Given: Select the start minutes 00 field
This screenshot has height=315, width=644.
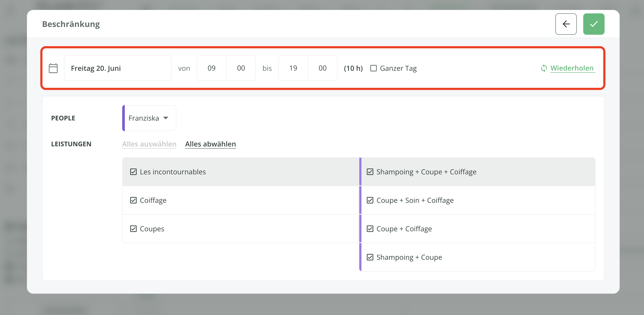Looking at the screenshot, I should (241, 68).
